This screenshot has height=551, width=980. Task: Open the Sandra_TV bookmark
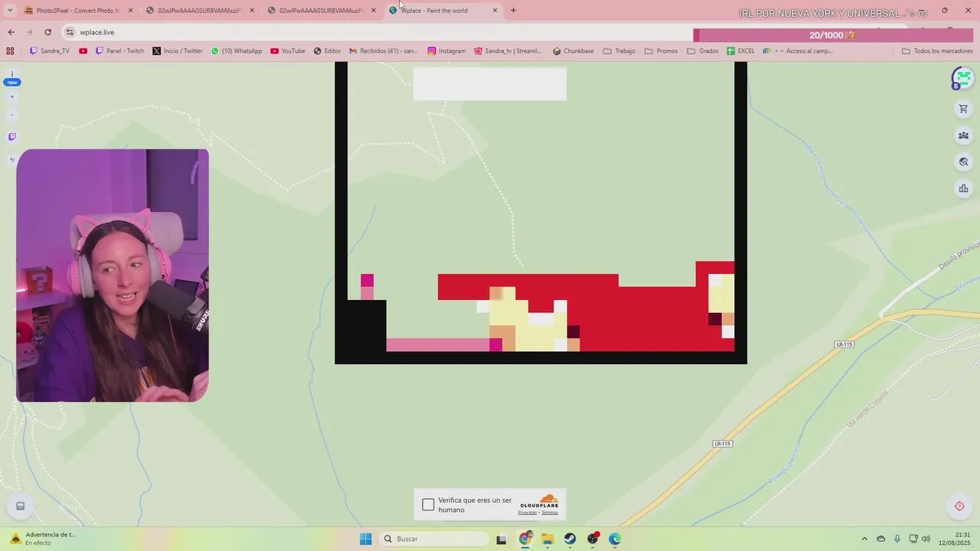pyautogui.click(x=50, y=51)
